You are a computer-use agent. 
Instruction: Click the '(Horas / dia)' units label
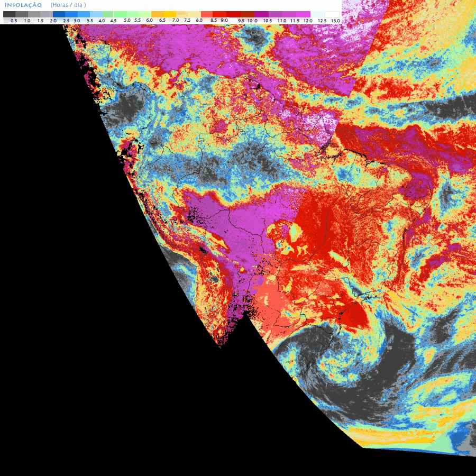pos(68,5)
